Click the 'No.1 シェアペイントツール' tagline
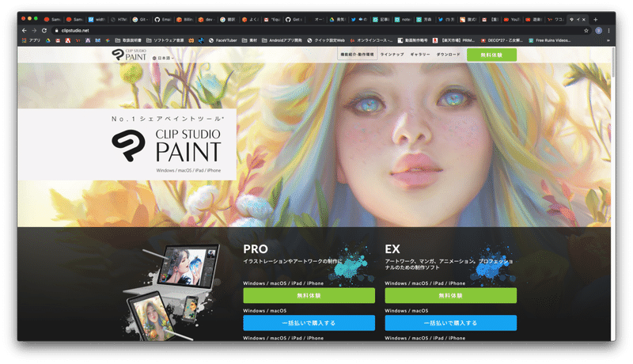 [168, 119]
